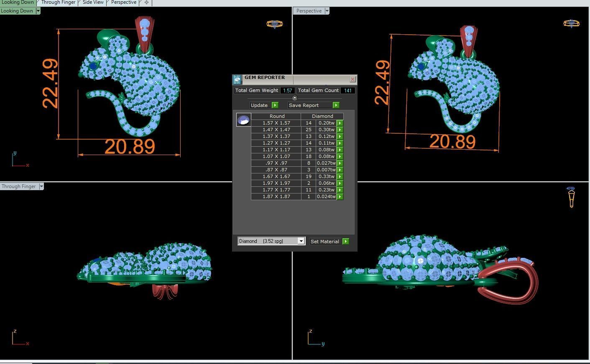
Task: Click the count 19 cell
Action: pyautogui.click(x=309, y=176)
